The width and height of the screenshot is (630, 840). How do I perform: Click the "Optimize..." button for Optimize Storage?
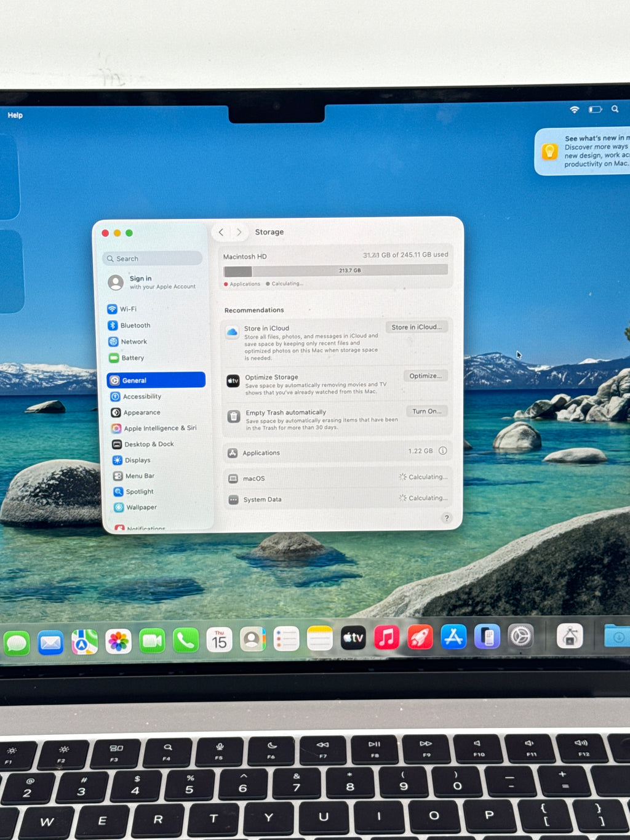coord(425,376)
